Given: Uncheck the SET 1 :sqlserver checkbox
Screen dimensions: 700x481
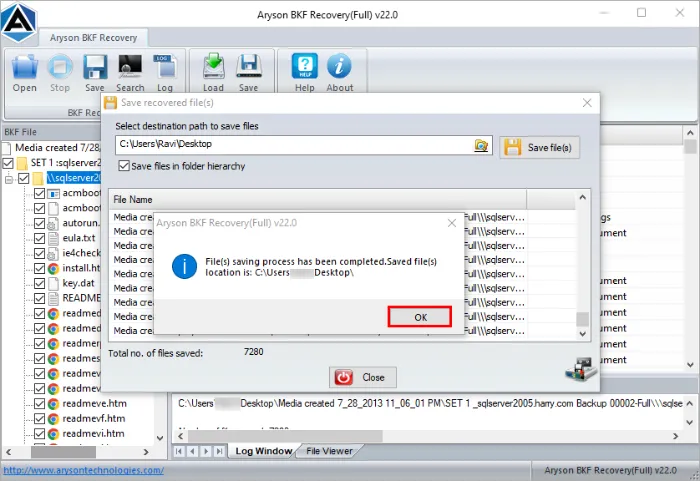Looking at the screenshot, I should pyautogui.click(x=8, y=163).
